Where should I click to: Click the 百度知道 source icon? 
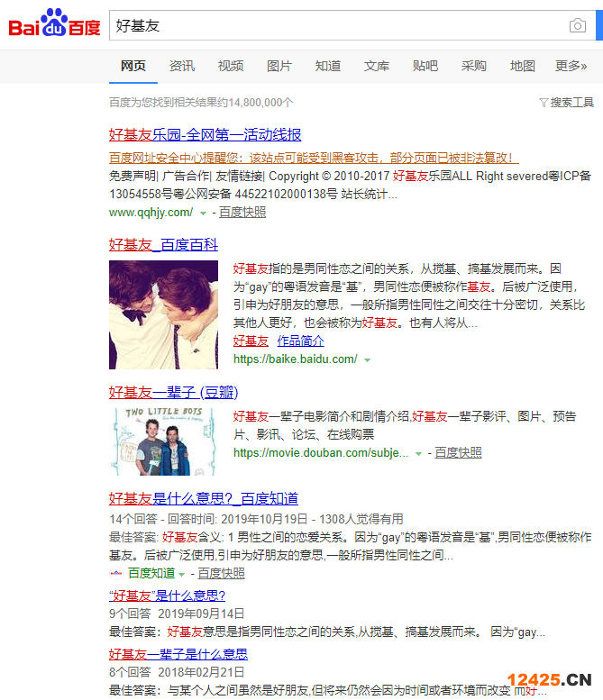click(x=116, y=573)
